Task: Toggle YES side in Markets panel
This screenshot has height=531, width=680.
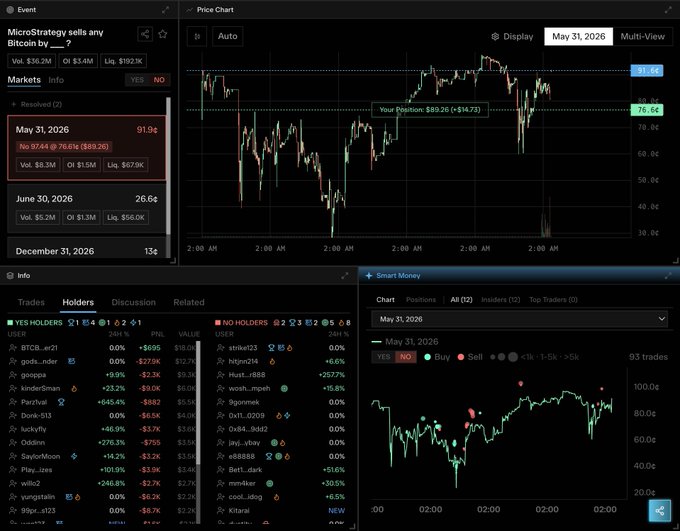Action: point(137,80)
